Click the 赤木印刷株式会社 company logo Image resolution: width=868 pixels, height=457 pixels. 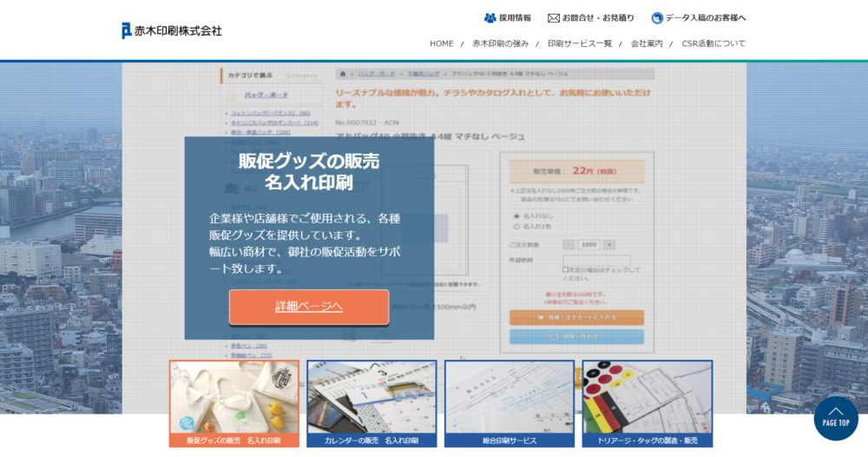point(172,30)
